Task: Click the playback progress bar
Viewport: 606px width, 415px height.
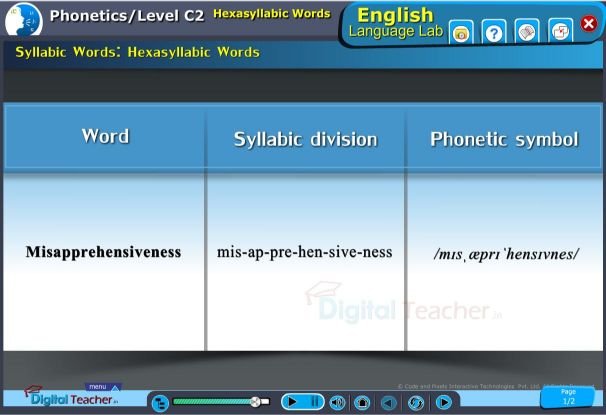Action: tap(221, 402)
